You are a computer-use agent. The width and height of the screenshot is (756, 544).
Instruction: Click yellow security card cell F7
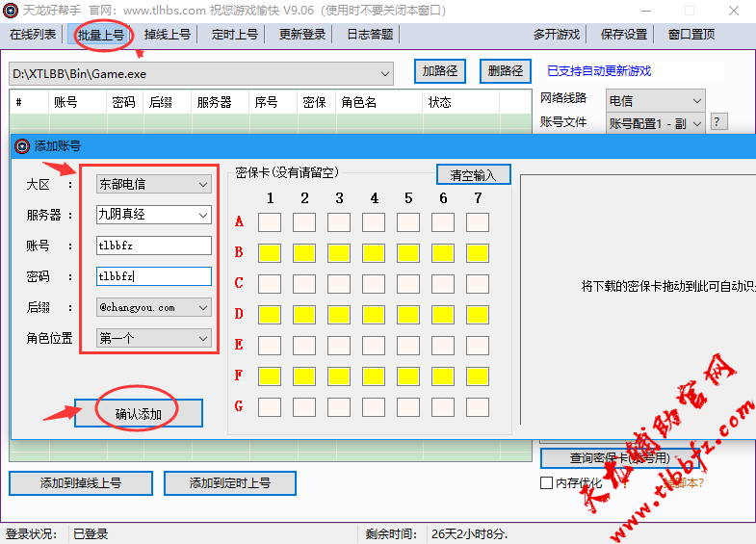coord(478,376)
